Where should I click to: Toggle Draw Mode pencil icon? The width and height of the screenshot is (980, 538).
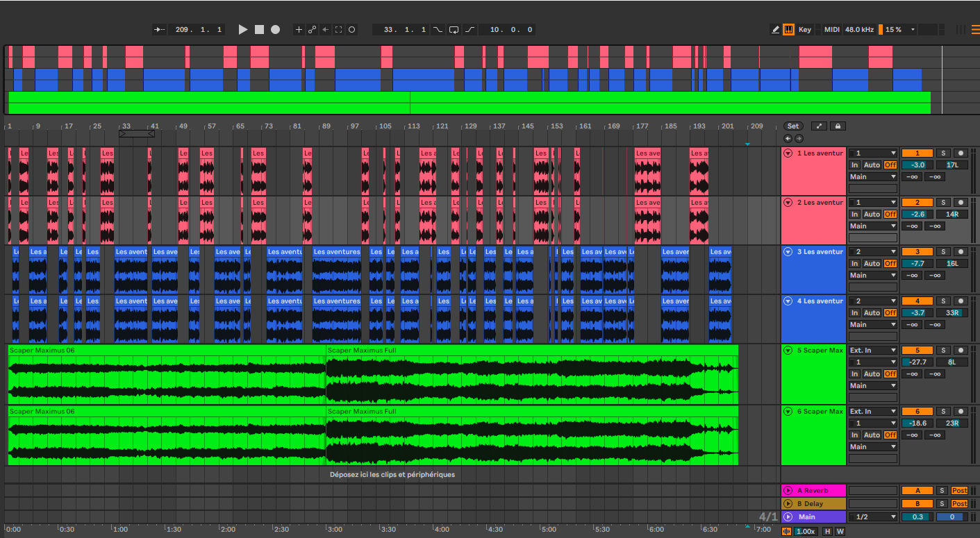(x=776, y=29)
